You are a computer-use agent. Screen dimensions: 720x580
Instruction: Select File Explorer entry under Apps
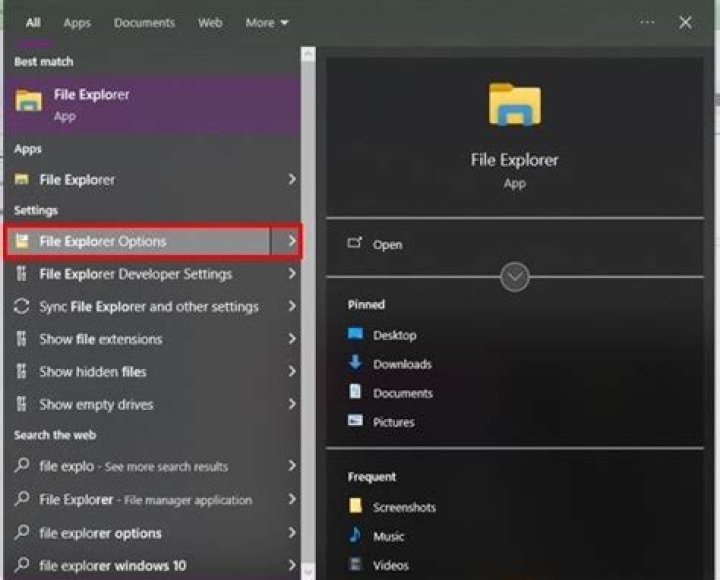click(77, 180)
